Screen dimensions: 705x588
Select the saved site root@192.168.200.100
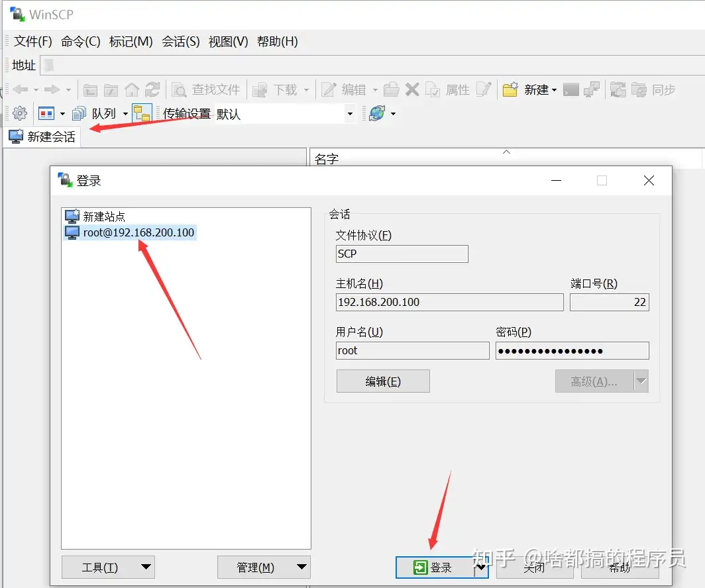tap(131, 232)
